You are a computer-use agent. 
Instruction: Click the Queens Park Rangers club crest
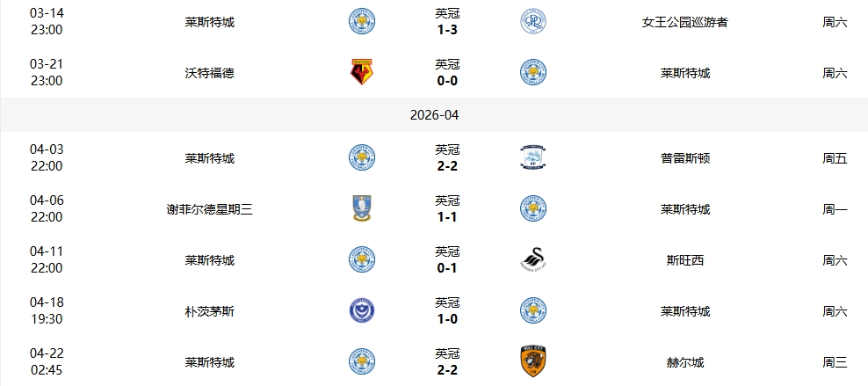coord(532,21)
